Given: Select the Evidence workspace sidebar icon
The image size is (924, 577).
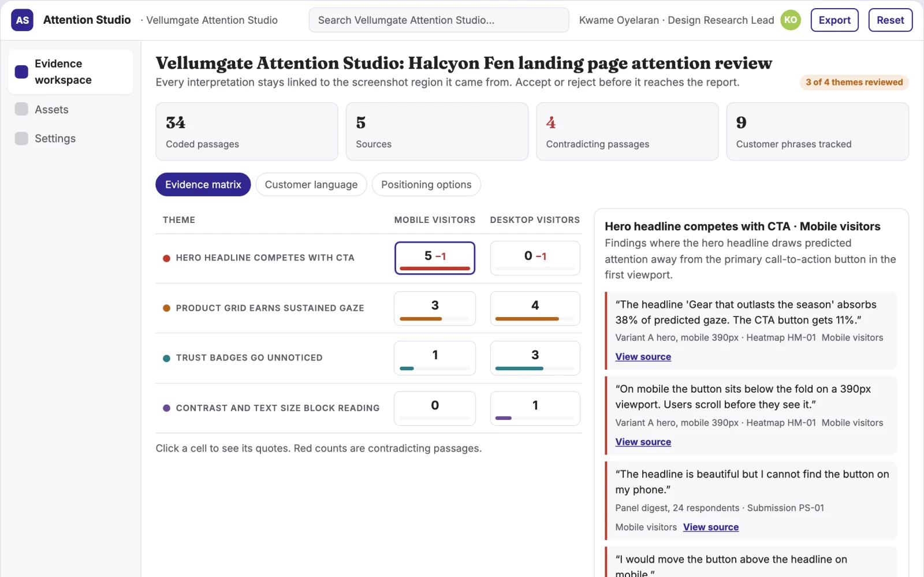Looking at the screenshot, I should tap(21, 72).
